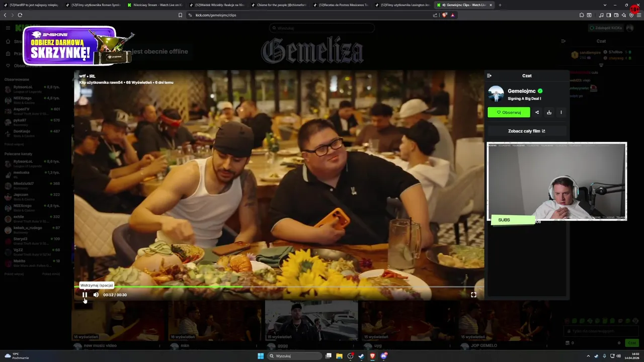Open Windows Start menu
644x362 pixels.
pos(261,356)
